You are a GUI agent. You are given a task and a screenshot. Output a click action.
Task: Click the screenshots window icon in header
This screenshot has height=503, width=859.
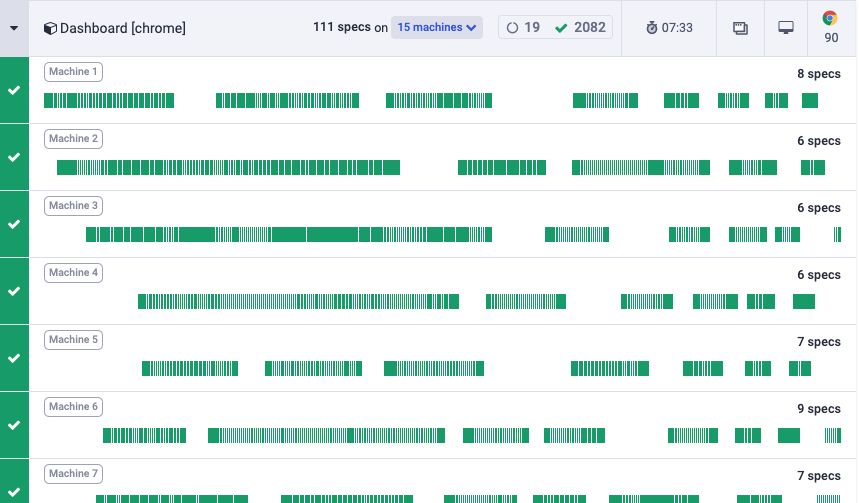tap(741, 28)
